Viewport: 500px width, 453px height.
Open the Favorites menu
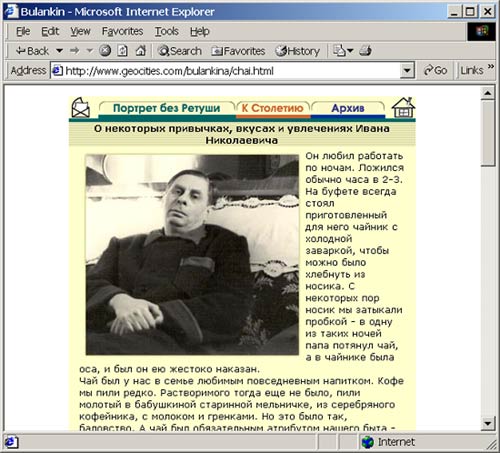(x=122, y=31)
